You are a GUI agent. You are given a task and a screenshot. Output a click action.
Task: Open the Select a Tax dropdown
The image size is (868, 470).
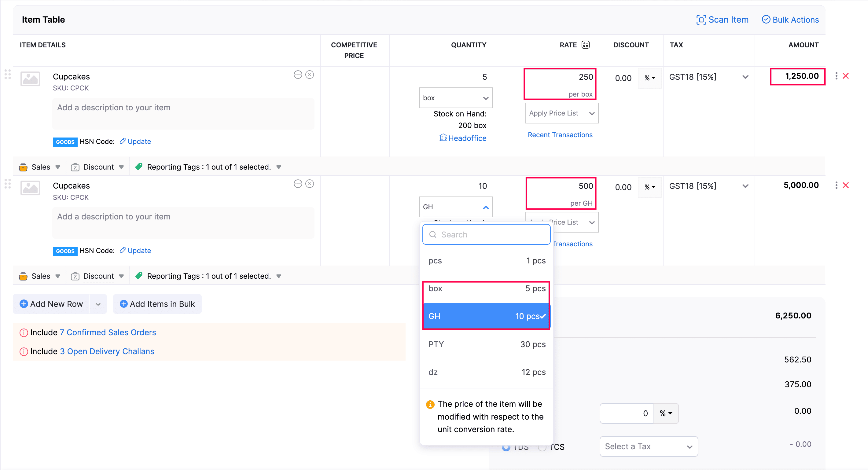648,446
